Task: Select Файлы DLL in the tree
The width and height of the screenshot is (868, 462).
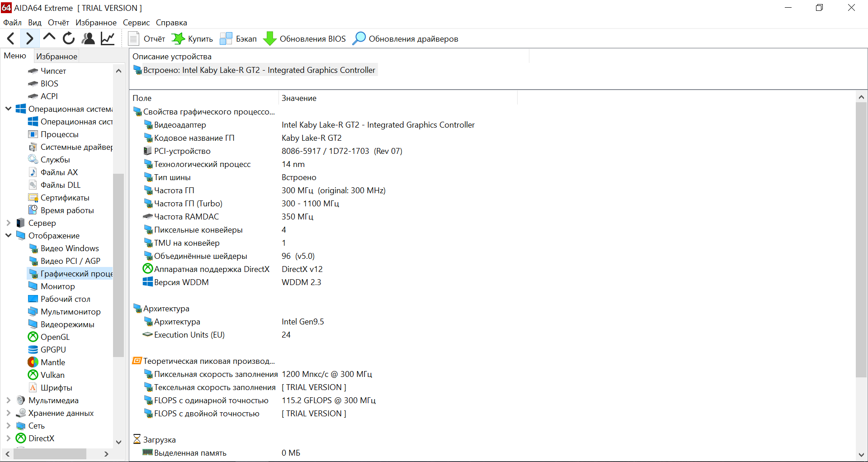Action: (x=61, y=185)
